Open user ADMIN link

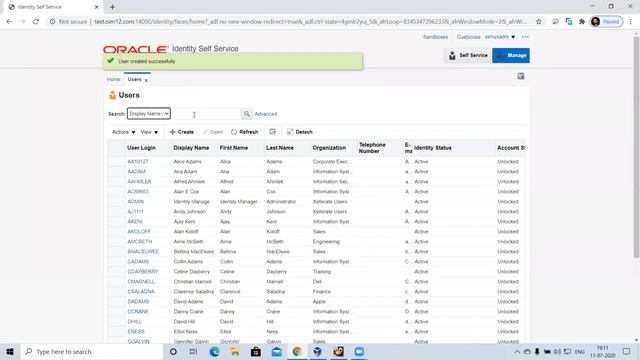[136, 202]
